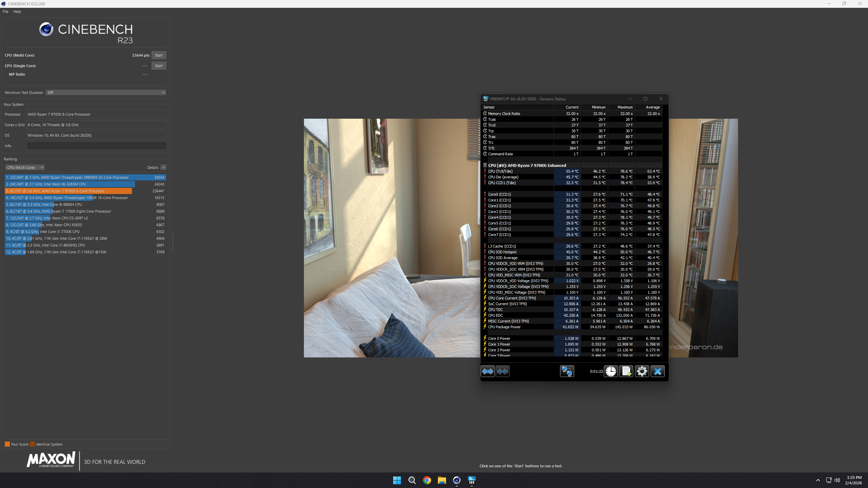The width and height of the screenshot is (868, 488).
Task: Open File Explorer from the taskbar
Action: point(442,480)
